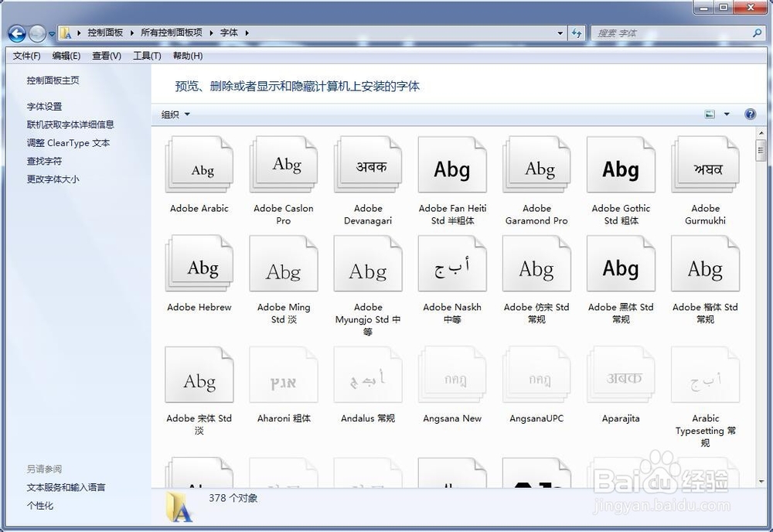Image resolution: width=773 pixels, height=532 pixels.
Task: Click 更改字体大小 link
Action: pyautogui.click(x=53, y=179)
